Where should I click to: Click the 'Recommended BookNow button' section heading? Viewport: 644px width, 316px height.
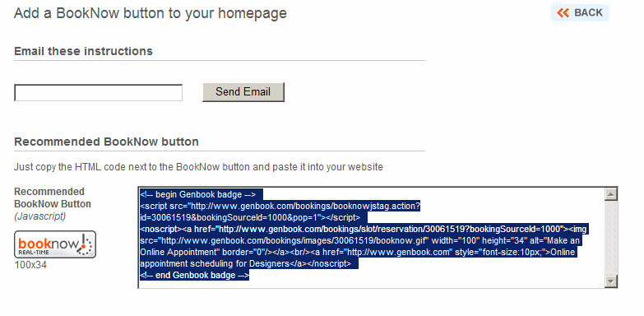pos(106,142)
